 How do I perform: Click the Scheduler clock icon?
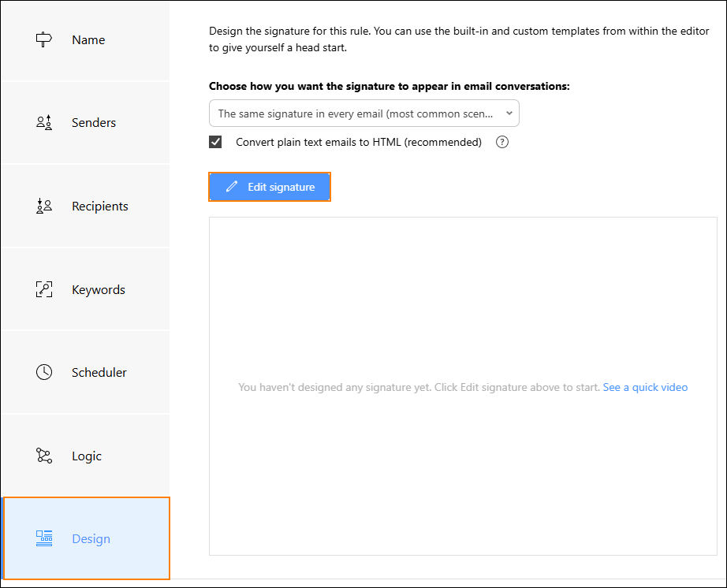45,372
